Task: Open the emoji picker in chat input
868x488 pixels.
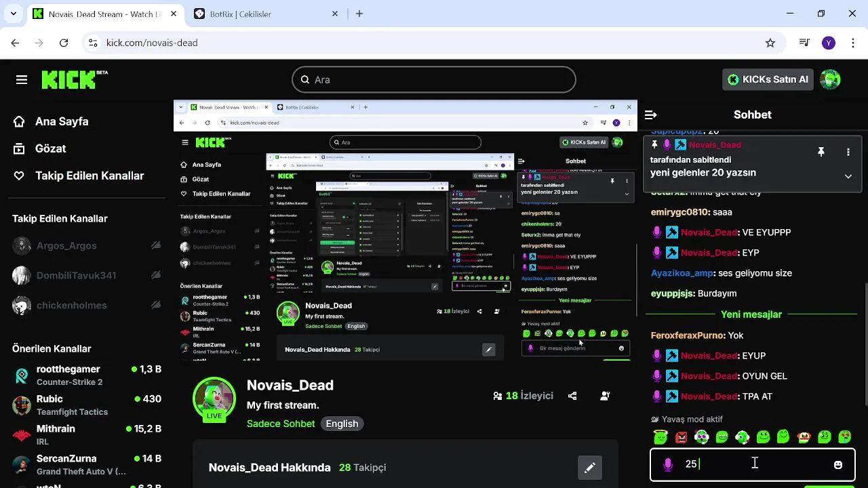Action: click(x=838, y=464)
